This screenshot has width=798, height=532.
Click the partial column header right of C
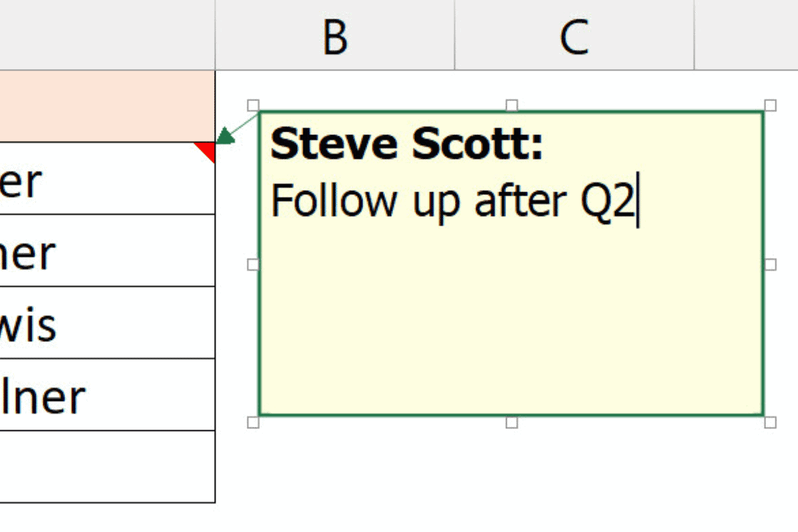[746, 35]
